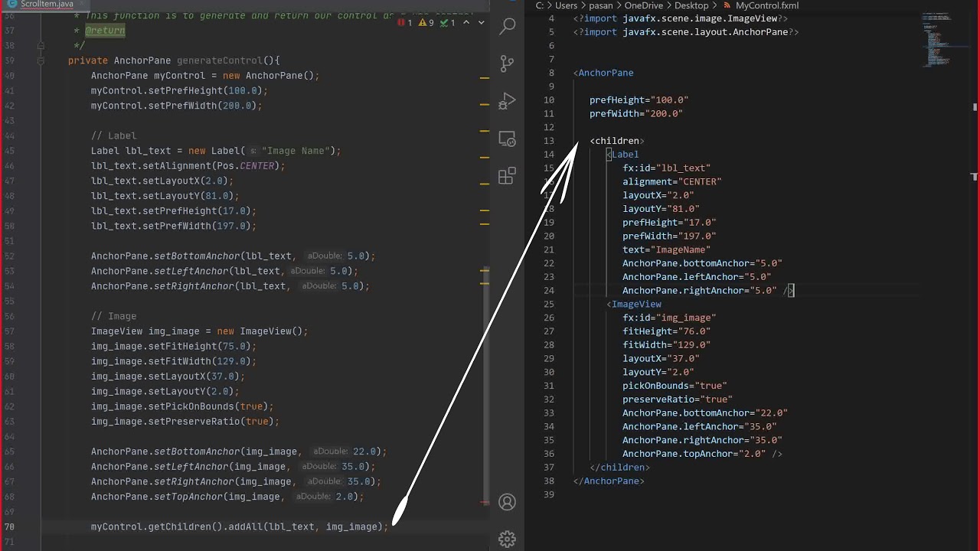Collapse generateControl method fold marker at line 39

(x=41, y=60)
